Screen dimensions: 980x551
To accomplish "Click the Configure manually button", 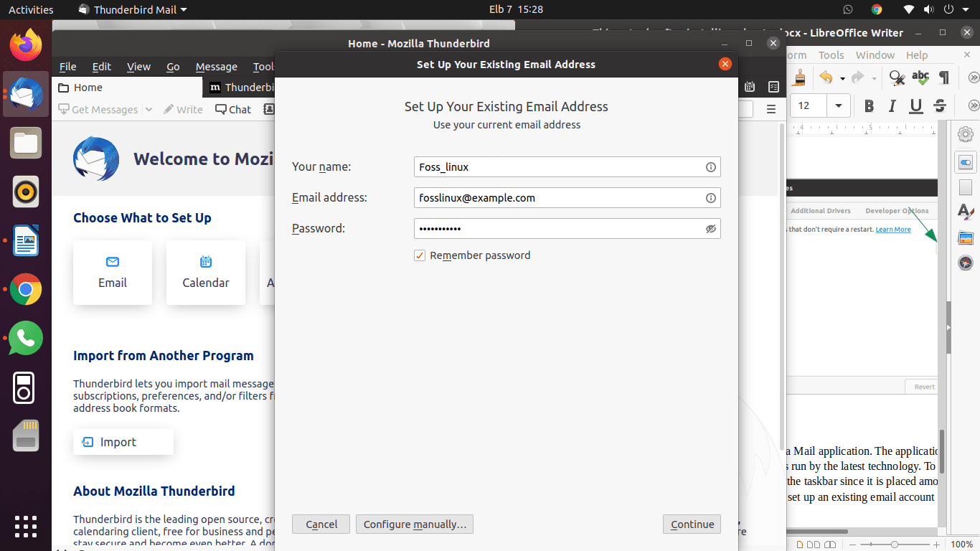I will (x=415, y=524).
